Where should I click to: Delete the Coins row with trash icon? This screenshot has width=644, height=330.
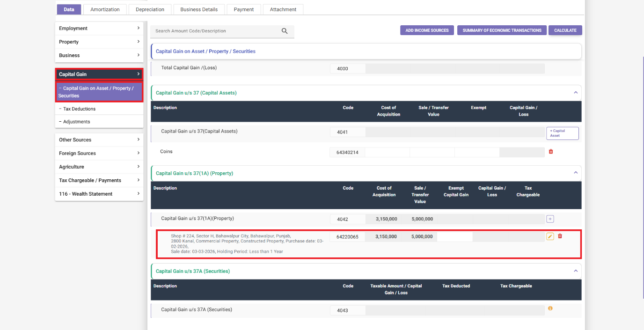(x=551, y=152)
